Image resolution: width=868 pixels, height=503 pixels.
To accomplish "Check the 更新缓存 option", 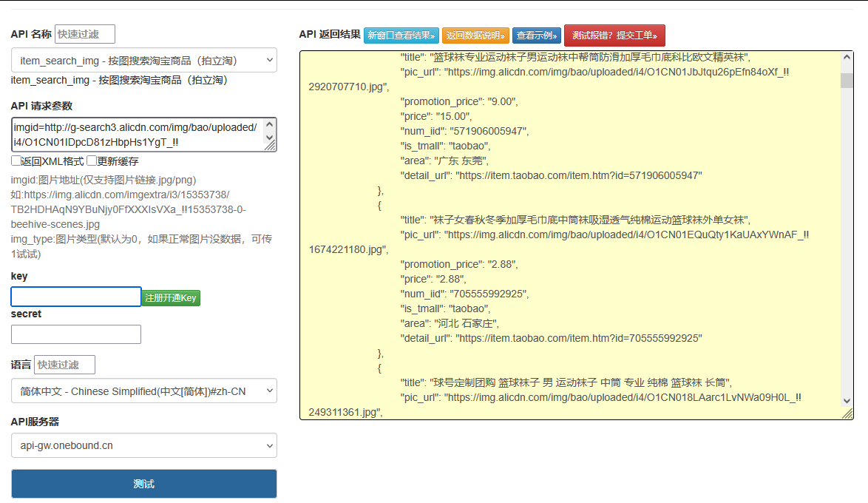I will (x=91, y=161).
